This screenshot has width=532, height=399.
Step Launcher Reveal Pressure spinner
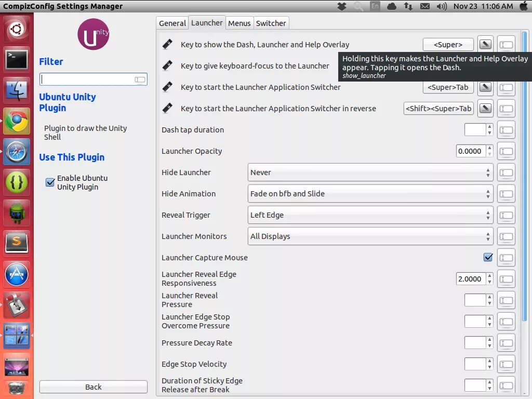click(489, 300)
